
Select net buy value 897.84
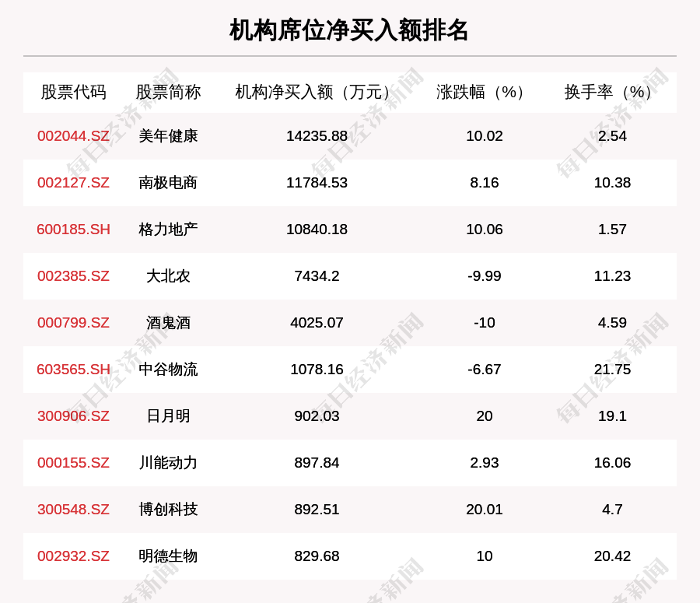pos(317,463)
